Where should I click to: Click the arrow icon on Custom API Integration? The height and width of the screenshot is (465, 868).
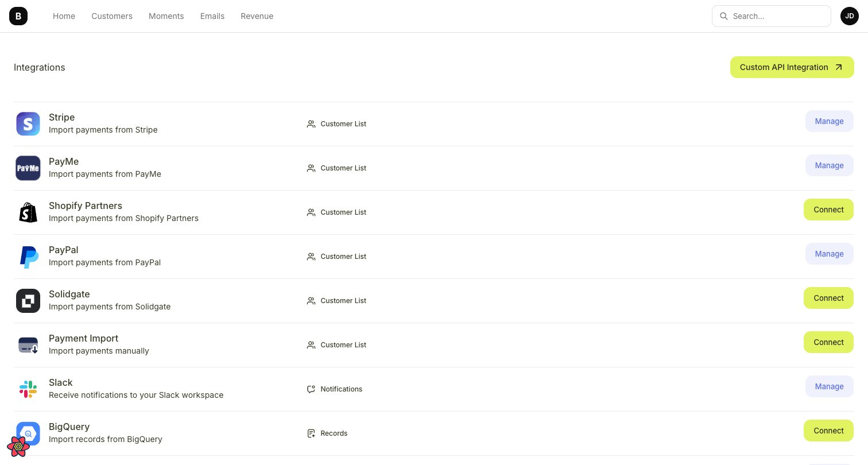pyautogui.click(x=839, y=67)
